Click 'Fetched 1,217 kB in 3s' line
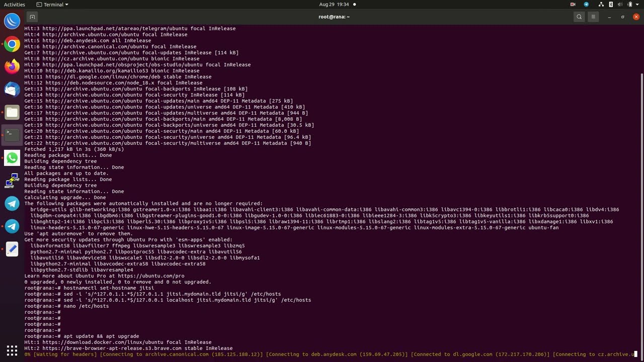The width and height of the screenshot is (644, 362). (x=74, y=149)
